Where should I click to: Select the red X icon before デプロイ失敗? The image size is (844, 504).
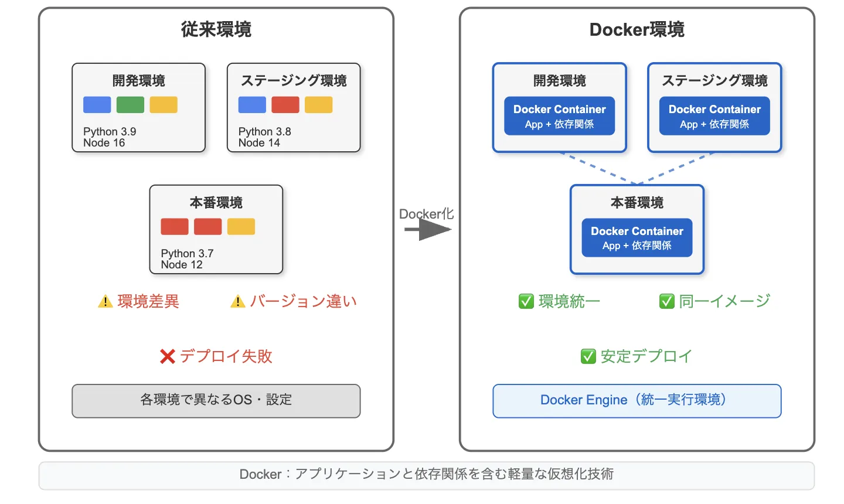click(x=167, y=356)
